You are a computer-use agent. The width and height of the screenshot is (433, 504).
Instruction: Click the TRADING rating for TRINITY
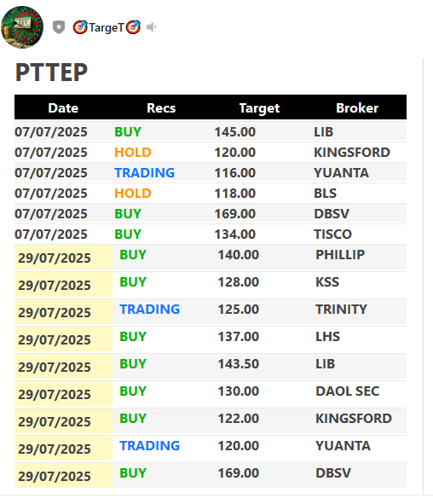click(x=149, y=310)
